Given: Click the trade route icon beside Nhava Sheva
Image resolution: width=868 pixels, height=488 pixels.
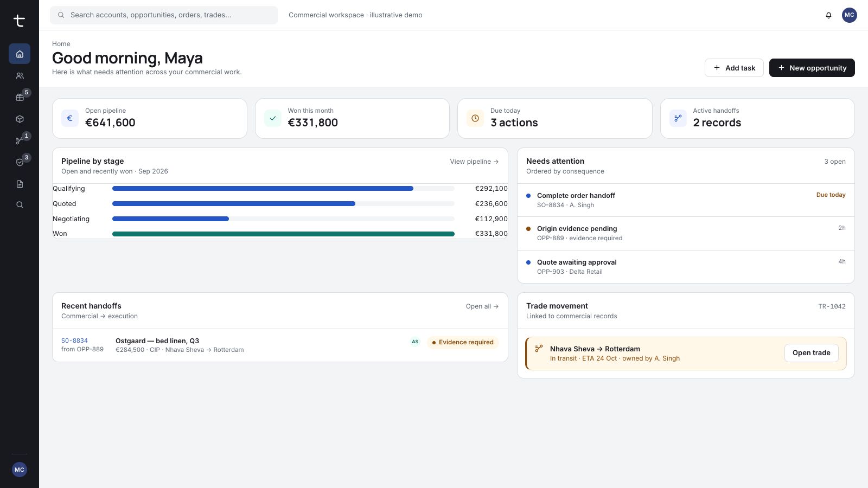Looking at the screenshot, I should [539, 349].
